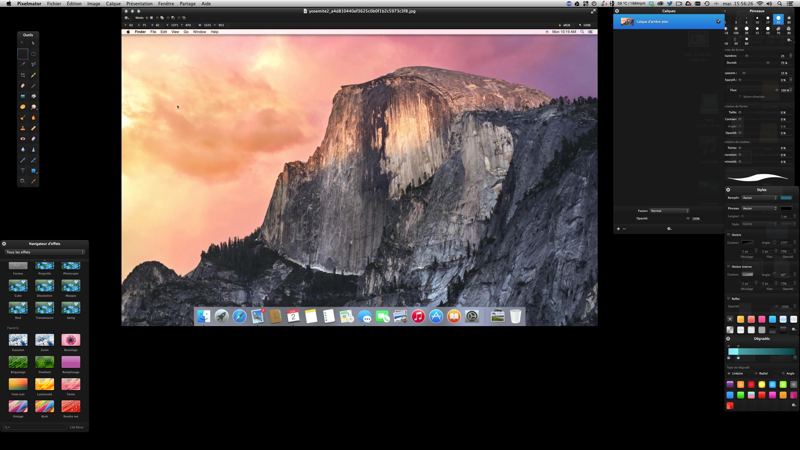Select the Eraser tool

point(22,86)
